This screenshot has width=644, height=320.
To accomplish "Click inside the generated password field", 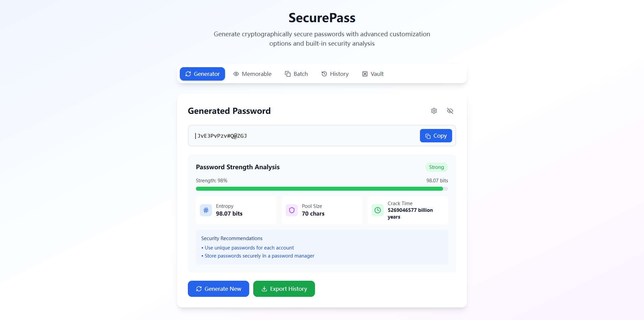I will tap(302, 136).
